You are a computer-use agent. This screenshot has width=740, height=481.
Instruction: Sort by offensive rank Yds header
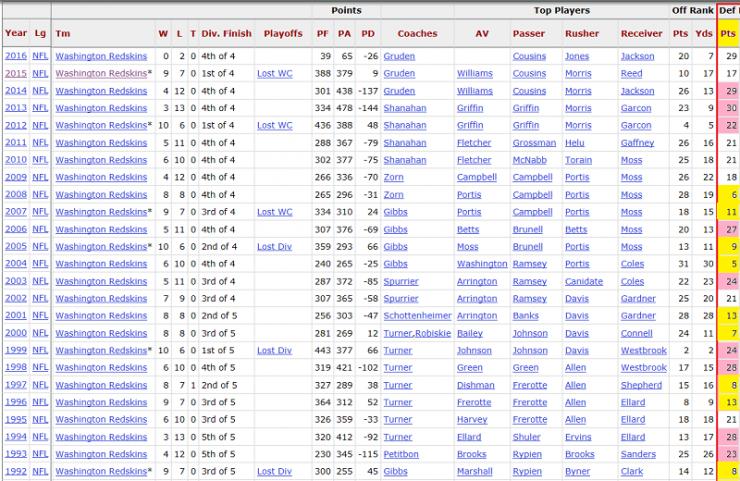click(704, 34)
